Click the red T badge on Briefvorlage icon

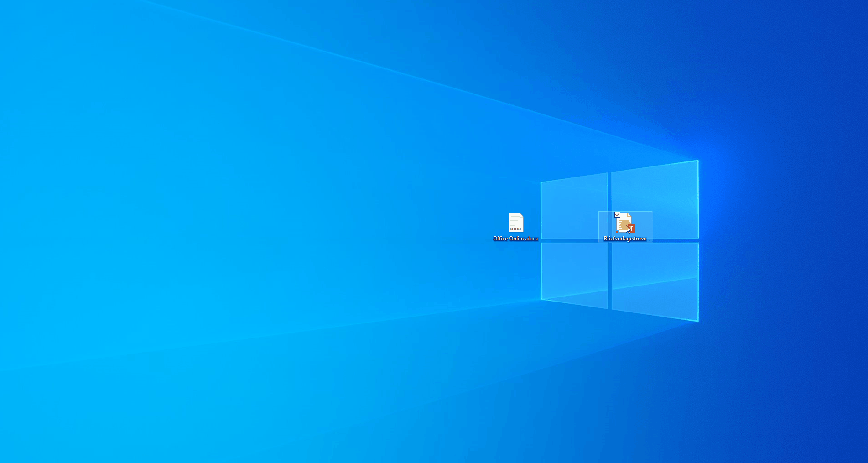(632, 228)
